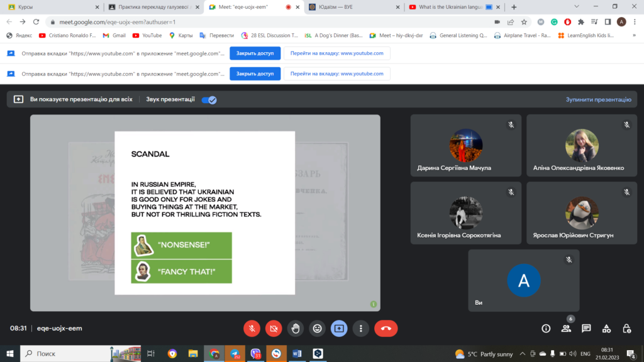Open the chat with everyone panel
The height and width of the screenshot is (362, 644).
coord(586,328)
